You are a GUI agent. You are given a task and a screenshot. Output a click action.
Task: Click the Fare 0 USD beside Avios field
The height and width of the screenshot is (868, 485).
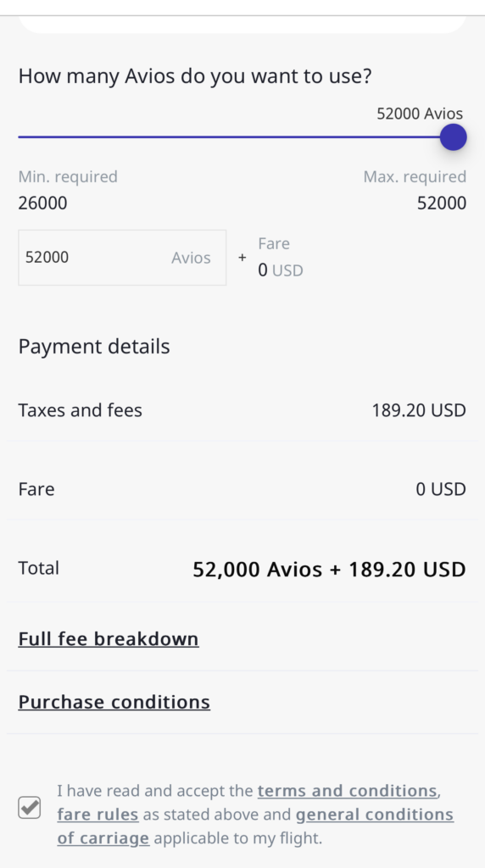coord(280,258)
